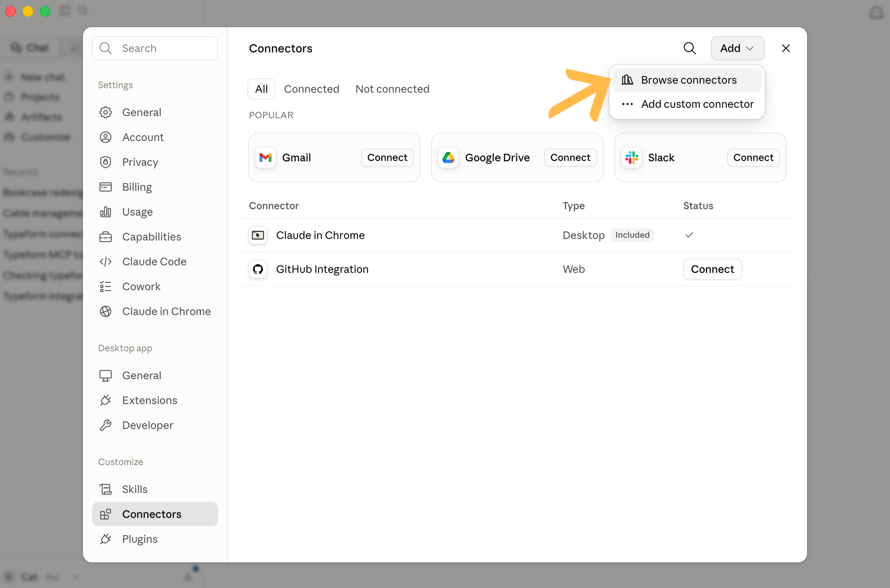The height and width of the screenshot is (588, 890).
Task: Click the Cowork checklist icon
Action: 106,286
